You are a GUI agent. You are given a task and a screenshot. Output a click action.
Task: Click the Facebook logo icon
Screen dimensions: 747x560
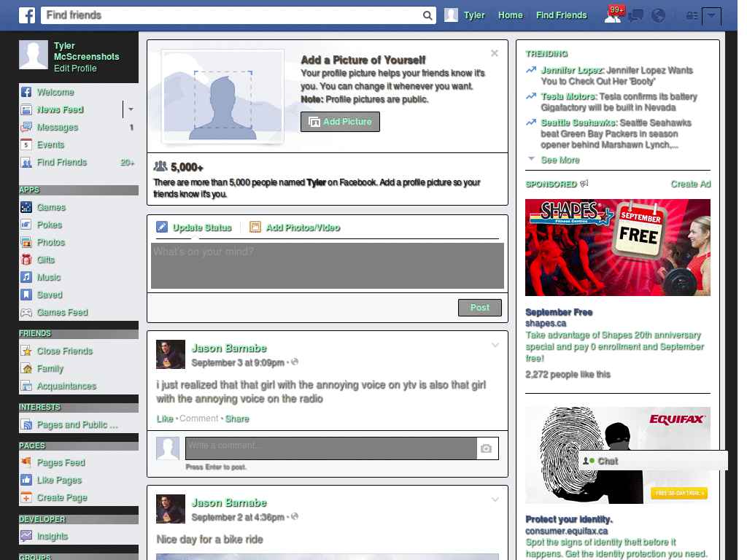pyautogui.click(x=27, y=15)
